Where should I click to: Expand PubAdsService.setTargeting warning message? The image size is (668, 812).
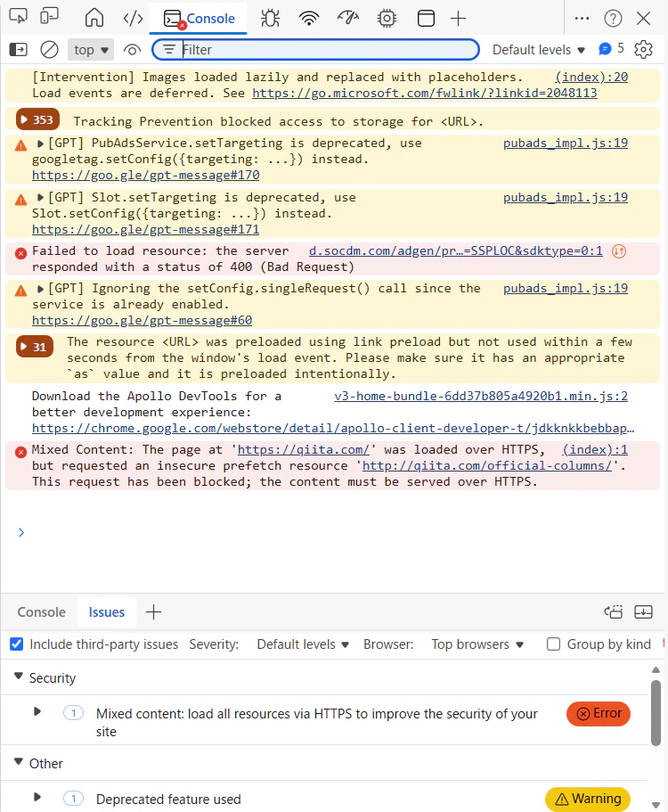[x=40, y=144]
